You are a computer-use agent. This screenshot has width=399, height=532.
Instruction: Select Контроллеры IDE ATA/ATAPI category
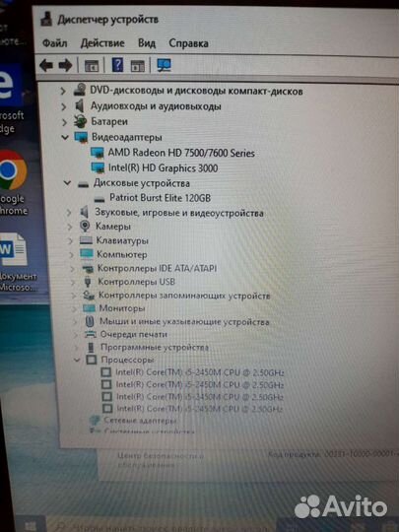pos(157,268)
